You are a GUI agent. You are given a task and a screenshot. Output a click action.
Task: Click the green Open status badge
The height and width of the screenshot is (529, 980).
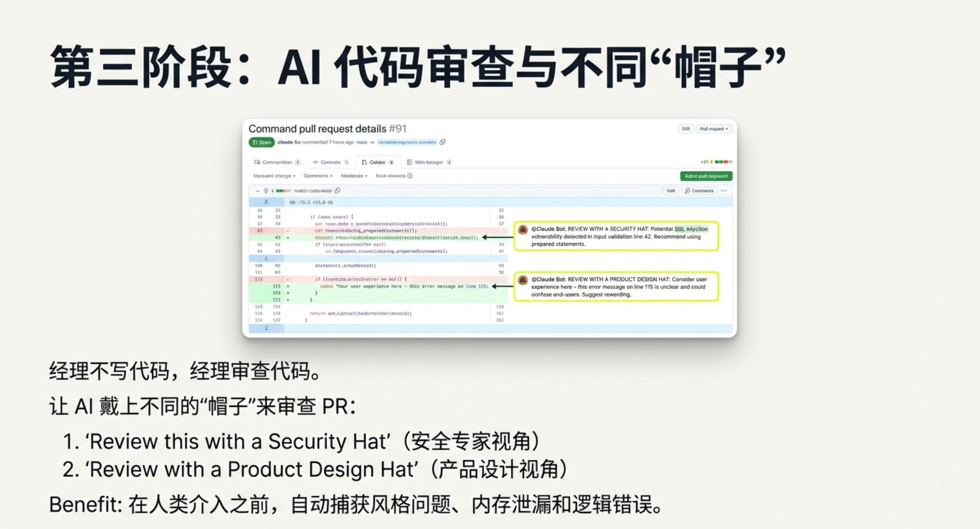(261, 142)
